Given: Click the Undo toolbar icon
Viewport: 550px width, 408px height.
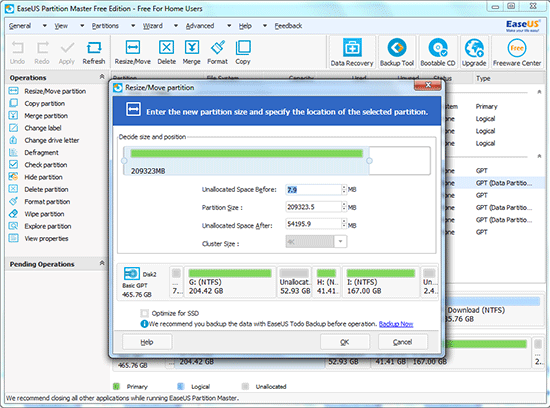Looking at the screenshot, I should (17, 53).
